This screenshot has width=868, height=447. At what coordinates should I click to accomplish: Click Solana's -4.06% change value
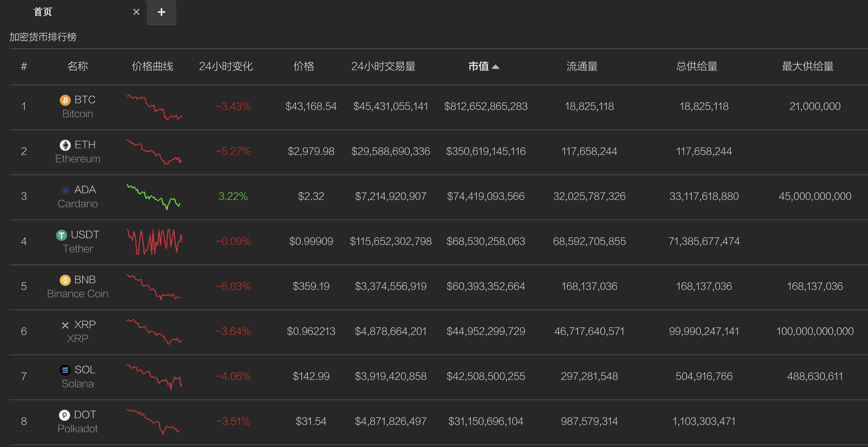[233, 377]
